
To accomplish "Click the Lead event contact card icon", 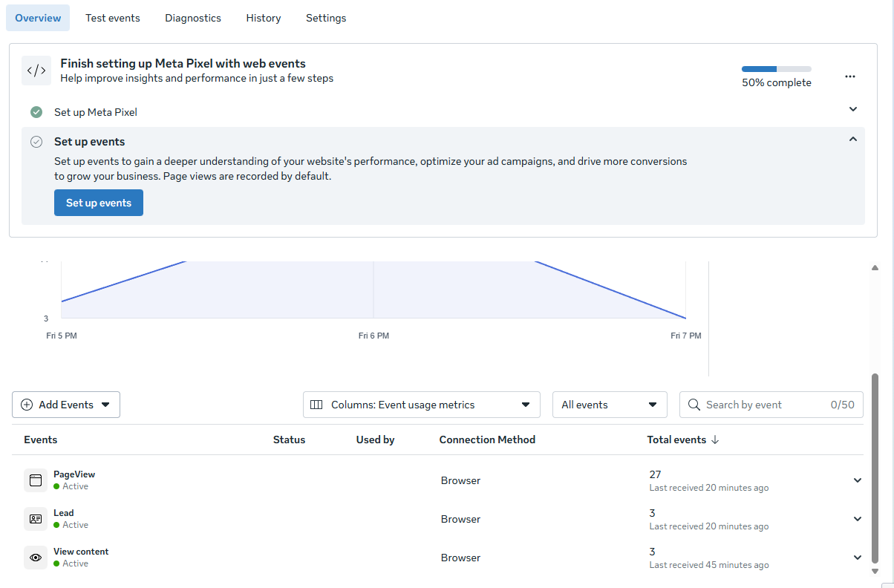I will click(36, 519).
